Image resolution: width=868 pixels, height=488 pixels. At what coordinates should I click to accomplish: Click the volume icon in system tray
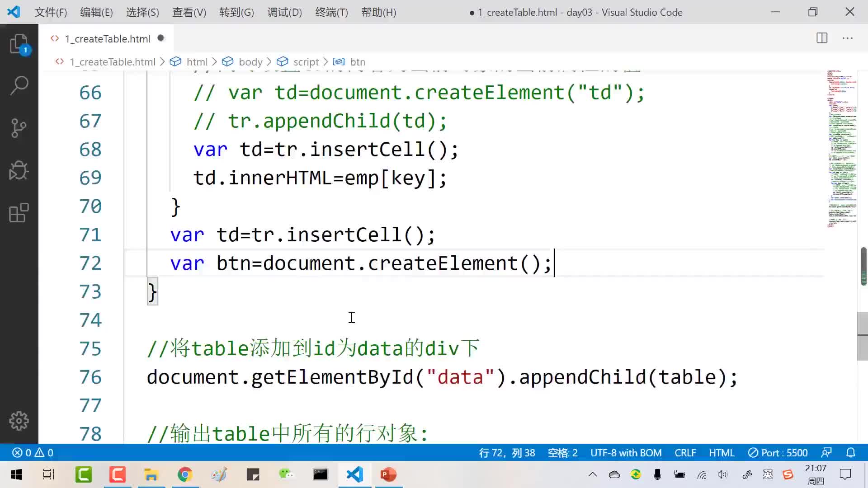tap(722, 474)
